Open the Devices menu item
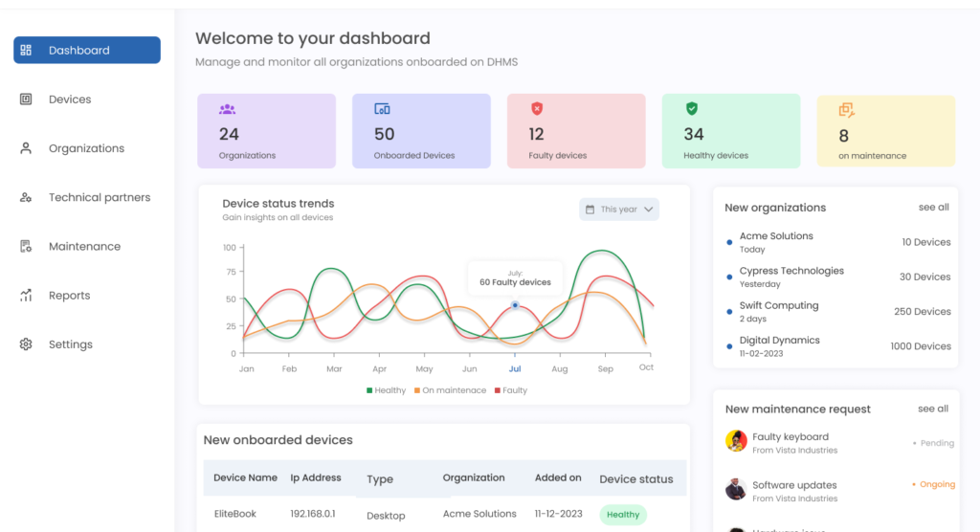This screenshot has height=532, width=980. (70, 100)
